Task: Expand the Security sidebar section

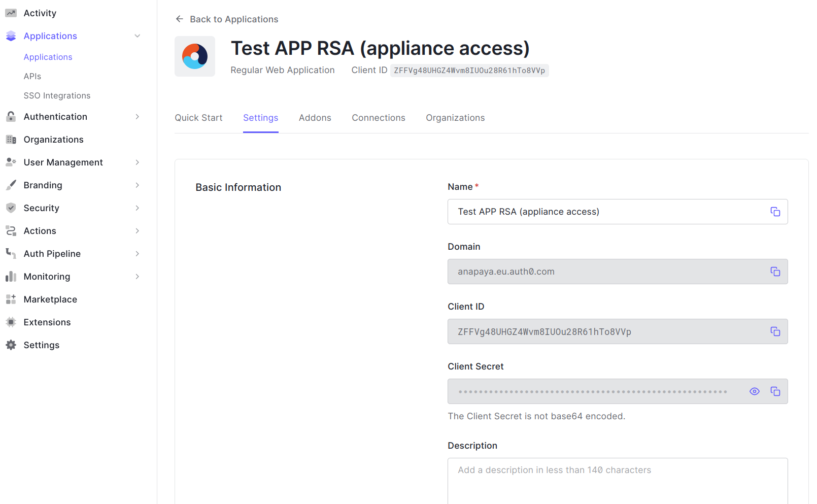Action: pyautogui.click(x=137, y=208)
